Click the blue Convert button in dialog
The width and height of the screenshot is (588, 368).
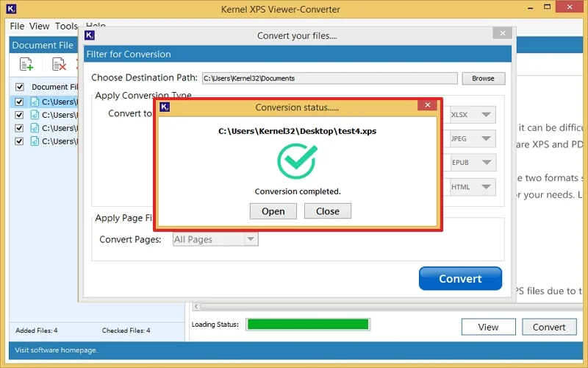(460, 278)
